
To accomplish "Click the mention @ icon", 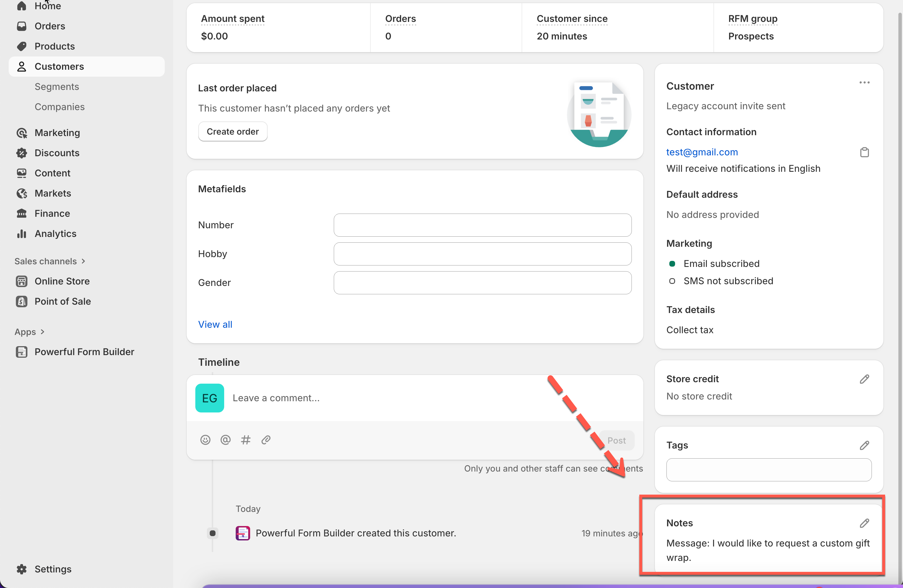I will pos(225,440).
